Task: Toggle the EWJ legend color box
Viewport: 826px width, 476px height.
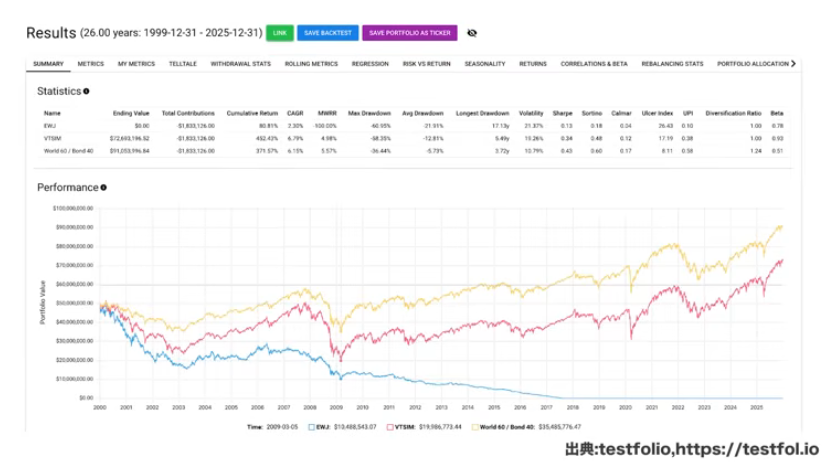Action: [311, 427]
